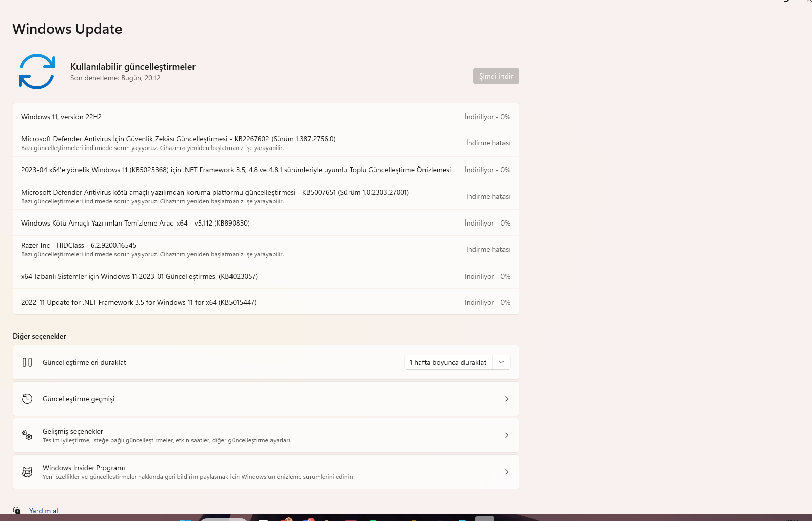Select the KB890830 malware removal tool update
Image resolution: width=812 pixels, height=521 pixels.
(x=266, y=223)
